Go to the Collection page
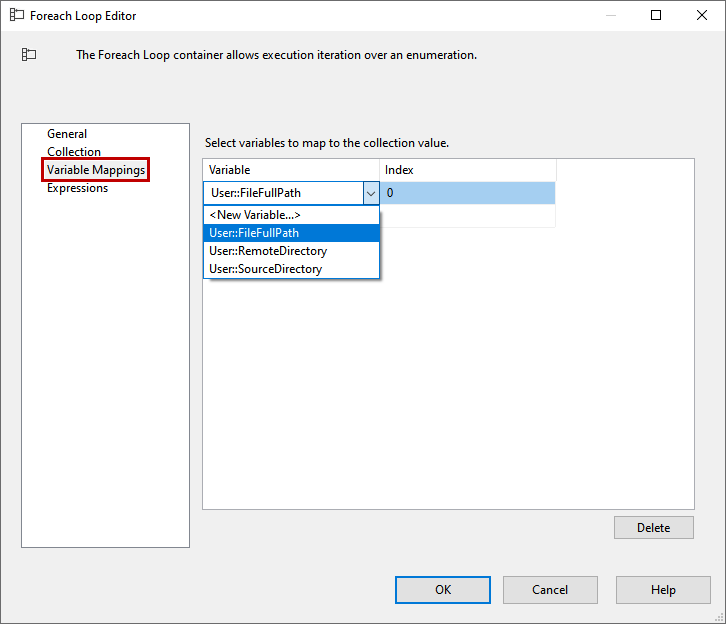Image resolution: width=726 pixels, height=624 pixels. tap(74, 152)
